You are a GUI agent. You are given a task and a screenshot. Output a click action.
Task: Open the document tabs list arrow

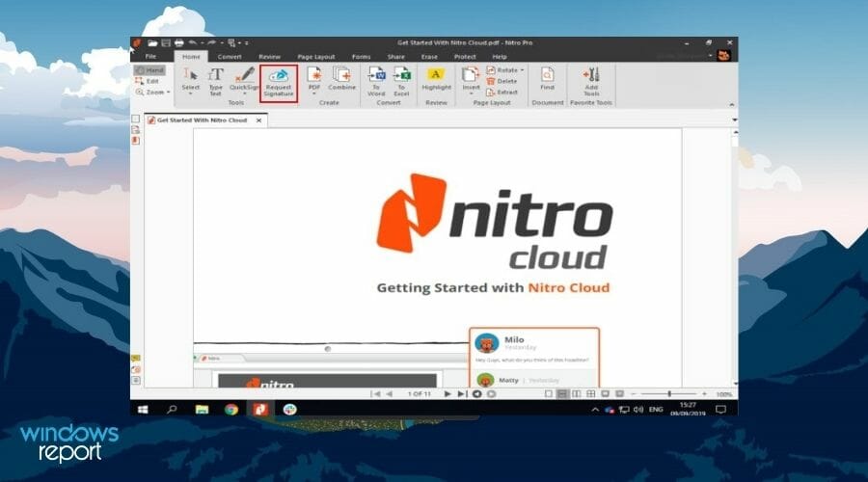coord(735,120)
